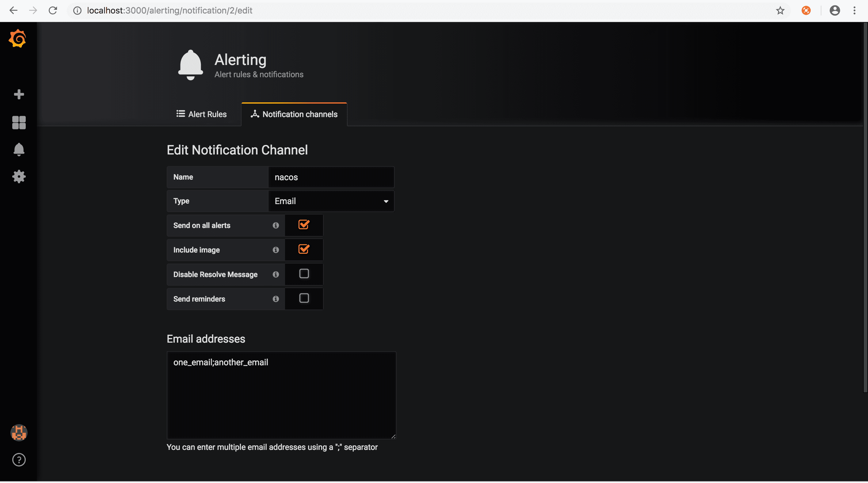
Task: Open the Type dropdown showing Email
Action: click(x=331, y=201)
